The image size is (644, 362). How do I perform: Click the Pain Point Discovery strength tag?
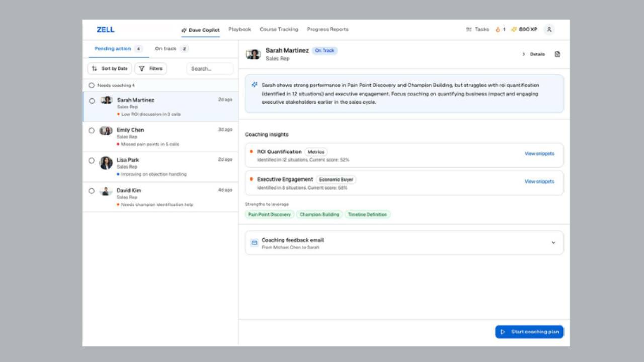[270, 214]
